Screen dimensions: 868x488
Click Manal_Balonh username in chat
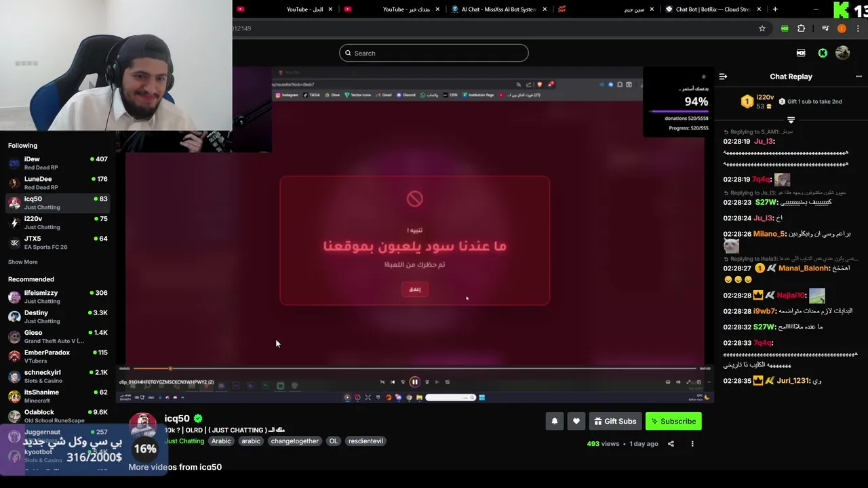(x=804, y=268)
